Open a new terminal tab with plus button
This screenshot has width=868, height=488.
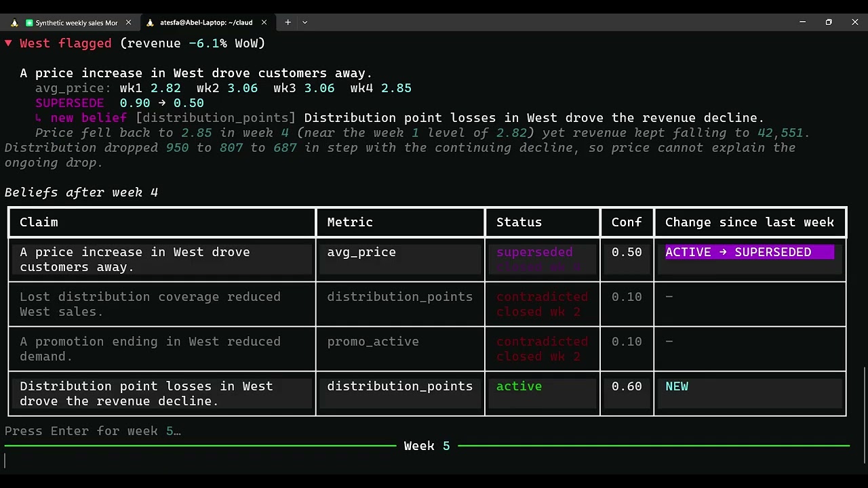tap(288, 22)
